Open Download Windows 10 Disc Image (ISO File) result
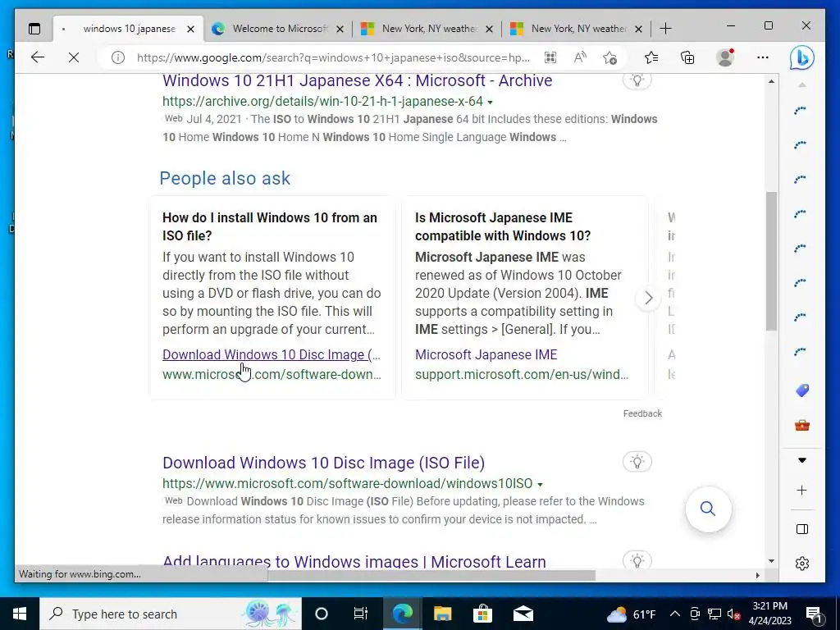840x630 pixels. [323, 463]
